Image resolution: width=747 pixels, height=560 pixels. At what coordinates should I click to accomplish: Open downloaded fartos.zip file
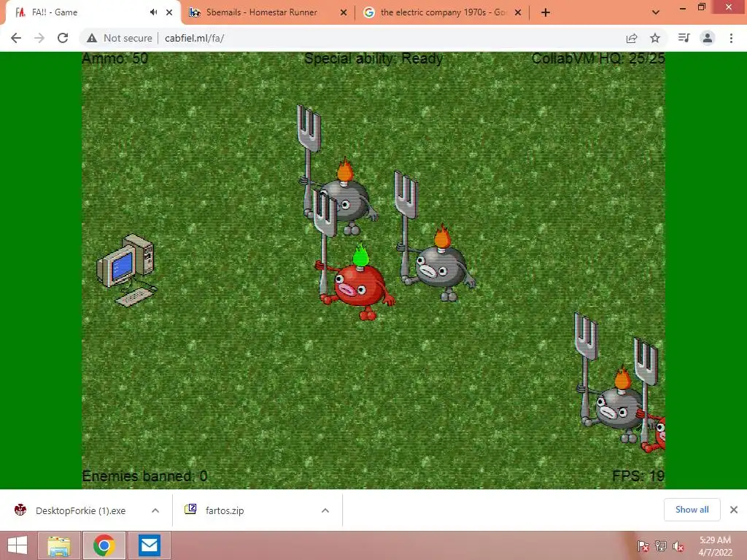(225, 510)
